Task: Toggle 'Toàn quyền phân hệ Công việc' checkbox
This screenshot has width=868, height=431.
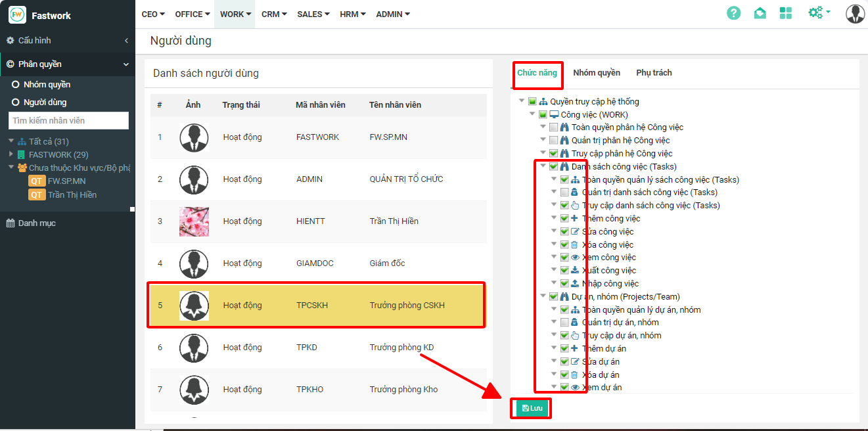Action: click(553, 127)
